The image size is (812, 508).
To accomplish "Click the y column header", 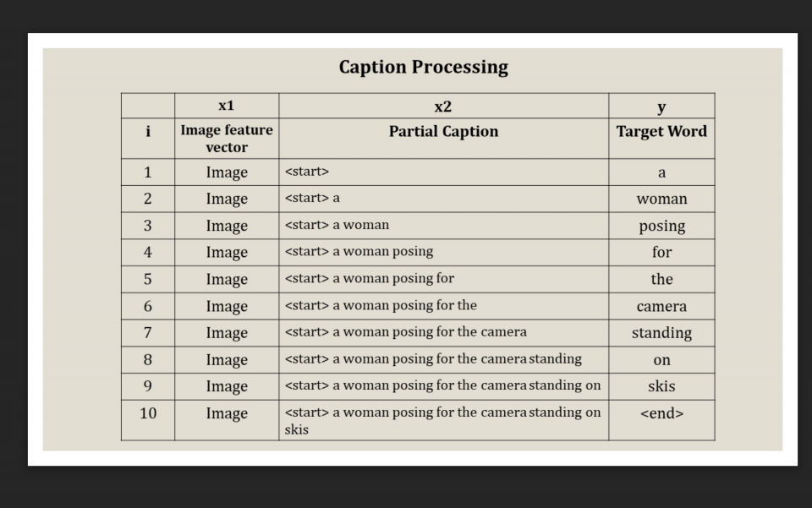I will click(x=661, y=107).
